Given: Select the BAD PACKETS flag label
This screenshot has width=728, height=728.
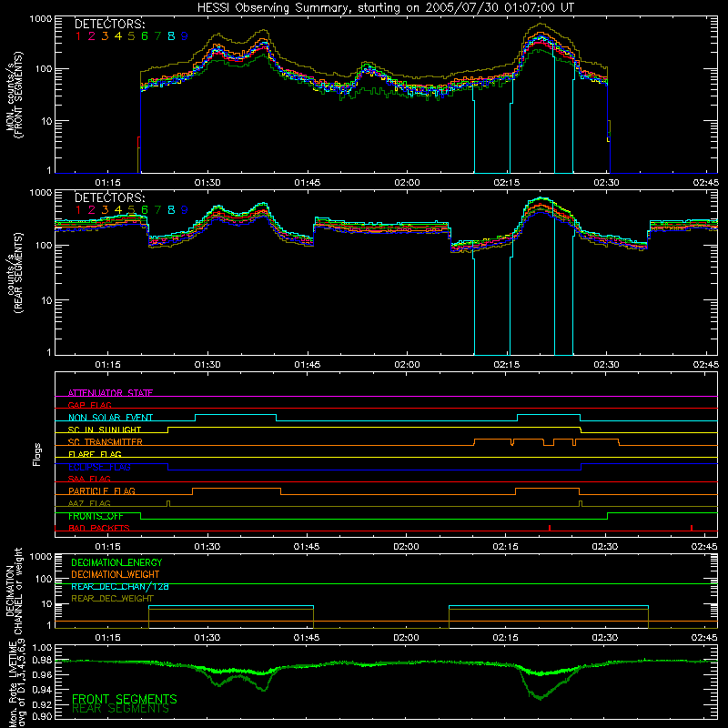Looking at the screenshot, I should [99, 528].
